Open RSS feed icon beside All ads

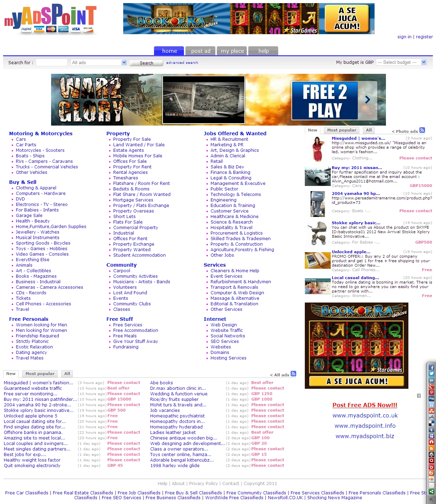tap(293, 374)
